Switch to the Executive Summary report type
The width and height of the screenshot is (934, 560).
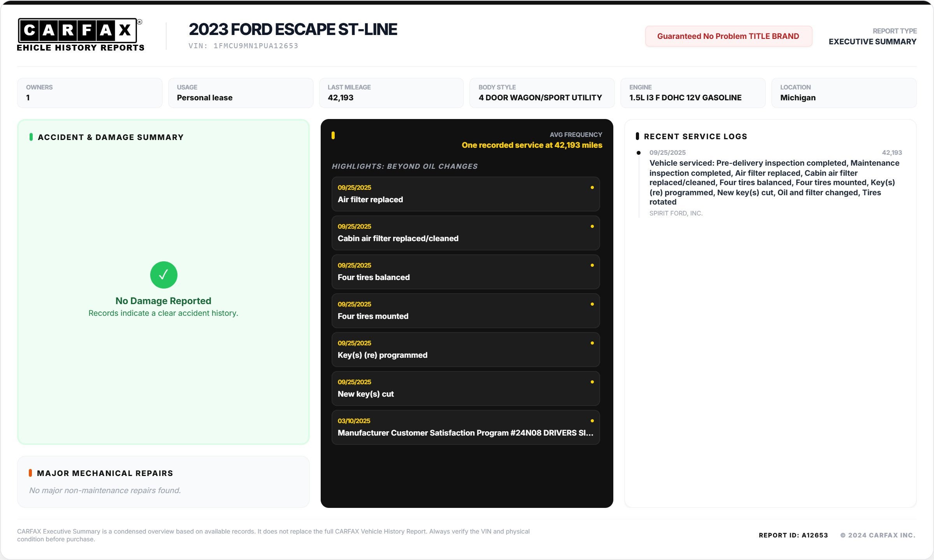coord(873,42)
